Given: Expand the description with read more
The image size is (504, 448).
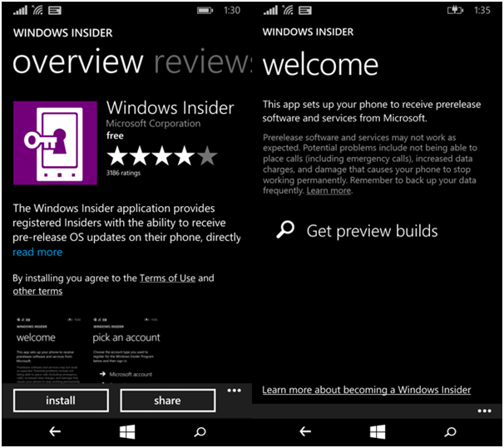Looking at the screenshot, I should 37,252.
